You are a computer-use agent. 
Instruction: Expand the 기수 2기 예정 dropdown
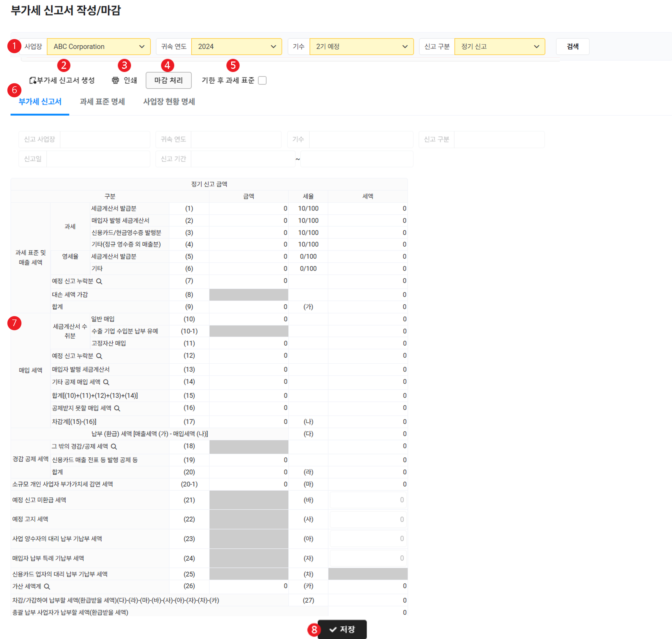point(361,47)
